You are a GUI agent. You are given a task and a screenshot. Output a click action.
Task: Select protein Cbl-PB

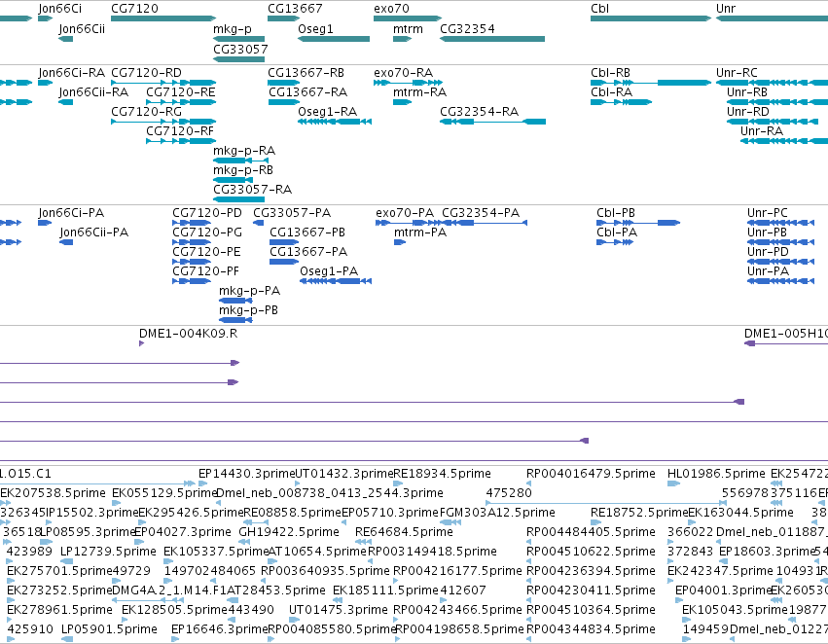pyautogui.click(x=638, y=223)
